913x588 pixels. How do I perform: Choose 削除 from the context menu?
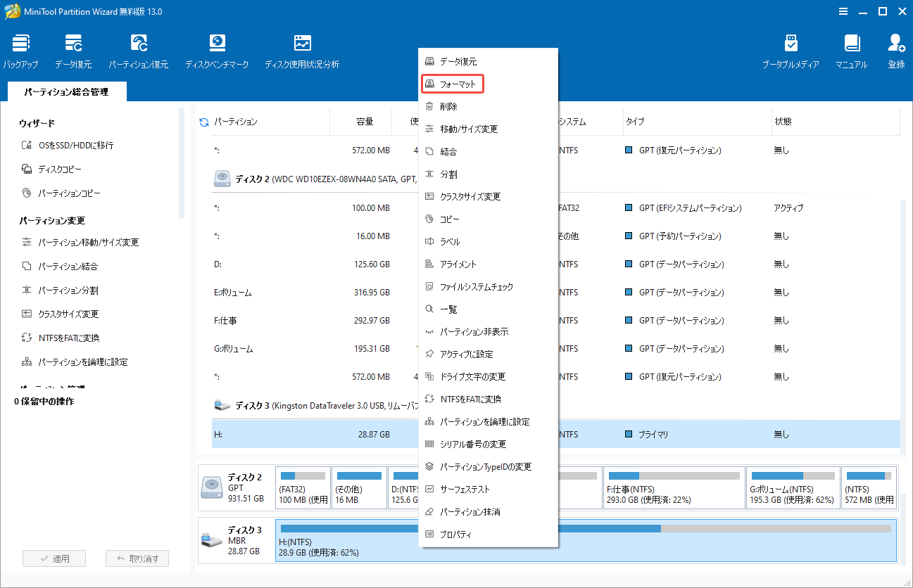click(x=448, y=107)
